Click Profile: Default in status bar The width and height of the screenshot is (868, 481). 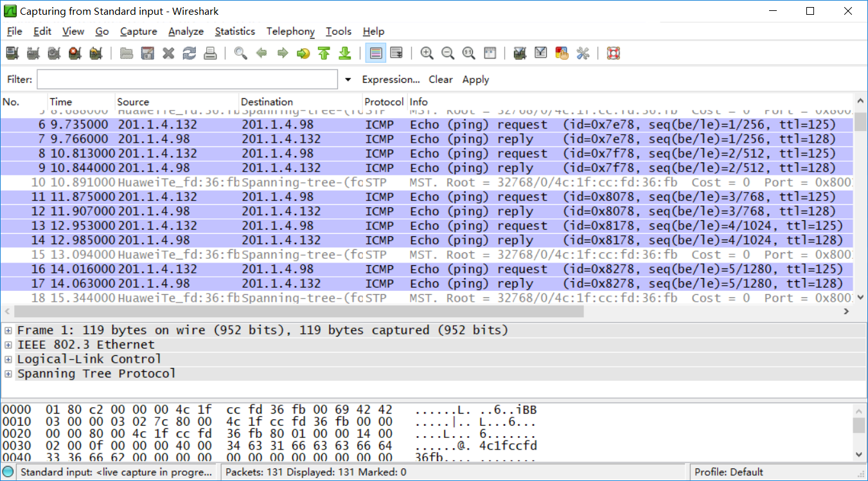(729, 472)
